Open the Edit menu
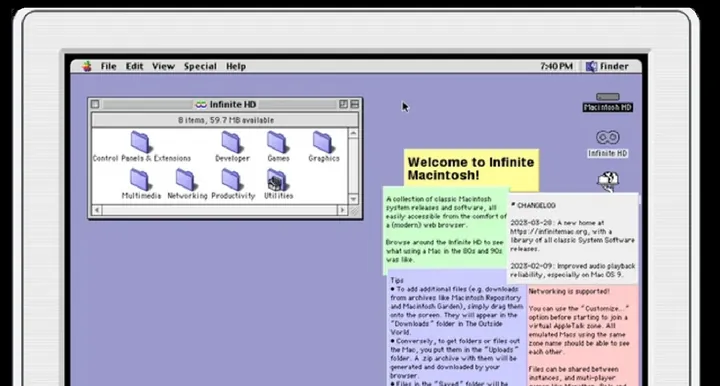Image resolution: width=720 pixels, height=386 pixels. (135, 66)
